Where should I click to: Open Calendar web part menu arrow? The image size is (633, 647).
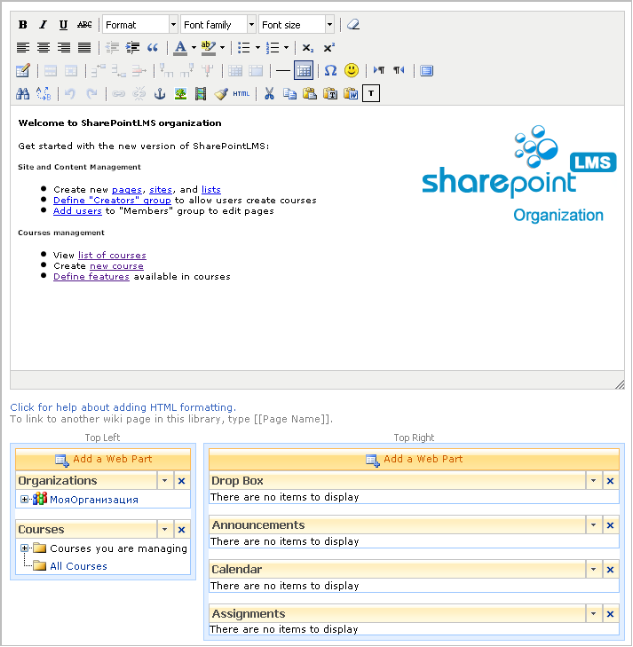click(593, 569)
